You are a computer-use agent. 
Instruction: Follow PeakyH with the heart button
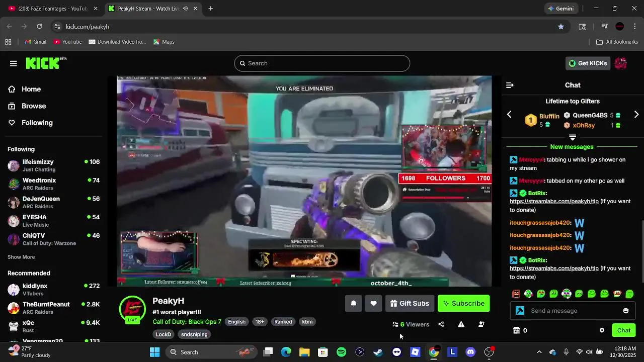(373, 303)
